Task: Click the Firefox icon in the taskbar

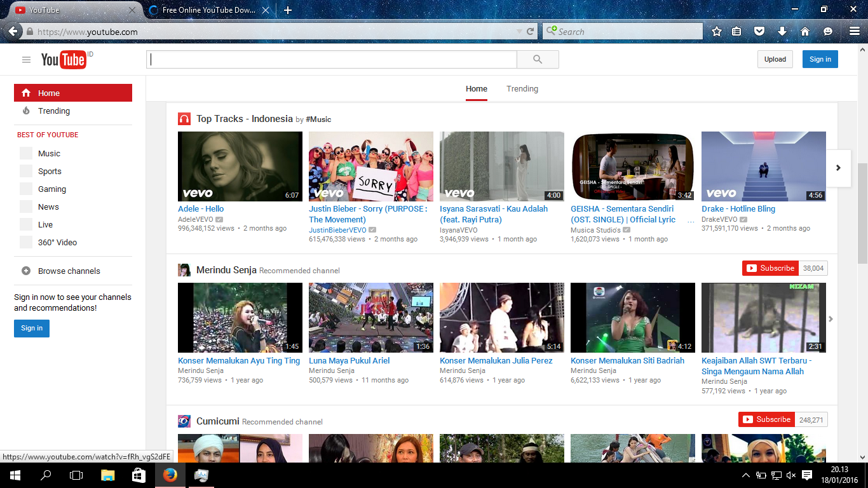Action: pos(170,475)
